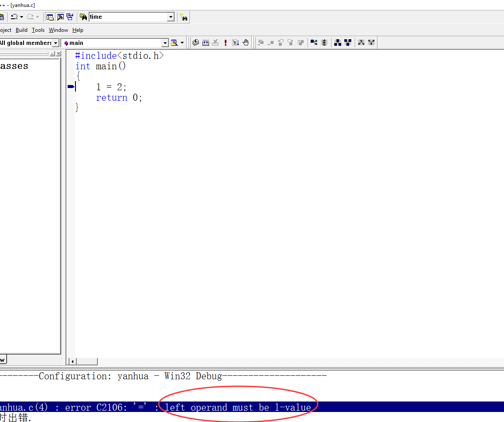Toggle the Workspace window icon

tap(50, 17)
